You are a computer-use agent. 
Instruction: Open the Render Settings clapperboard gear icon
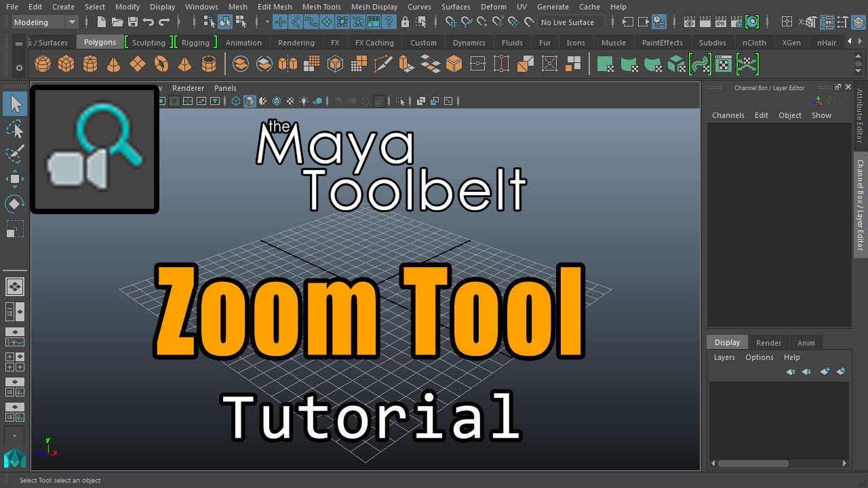click(x=736, y=22)
